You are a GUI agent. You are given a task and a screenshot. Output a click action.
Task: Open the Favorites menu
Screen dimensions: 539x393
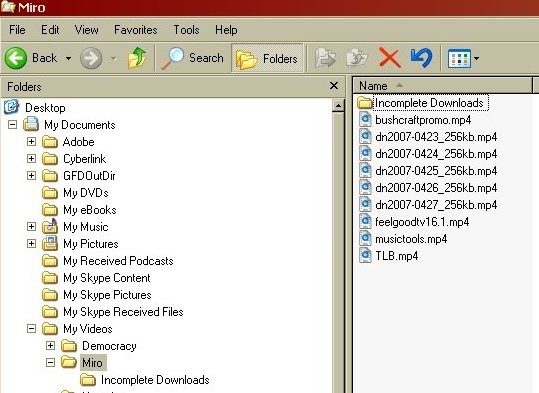pyautogui.click(x=136, y=30)
